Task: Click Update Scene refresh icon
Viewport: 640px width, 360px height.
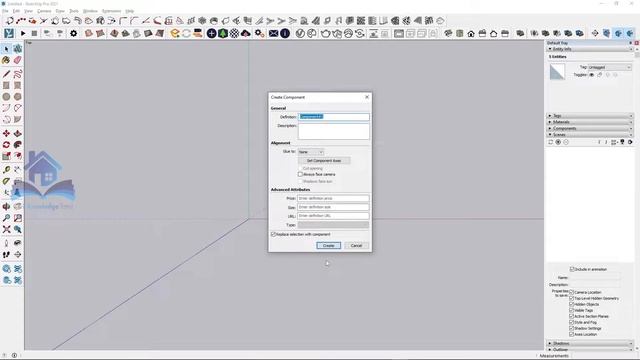Action: [551, 142]
